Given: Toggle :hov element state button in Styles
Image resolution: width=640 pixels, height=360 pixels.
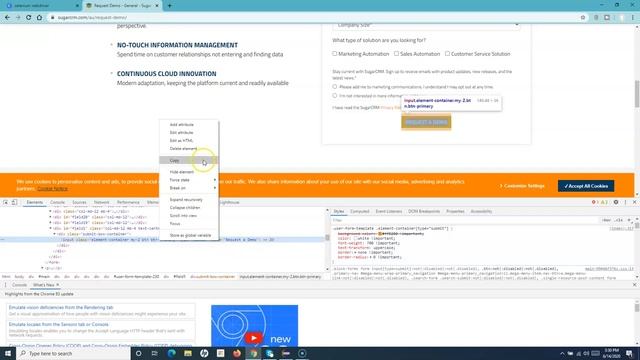Looking at the screenshot, I should (x=606, y=220).
